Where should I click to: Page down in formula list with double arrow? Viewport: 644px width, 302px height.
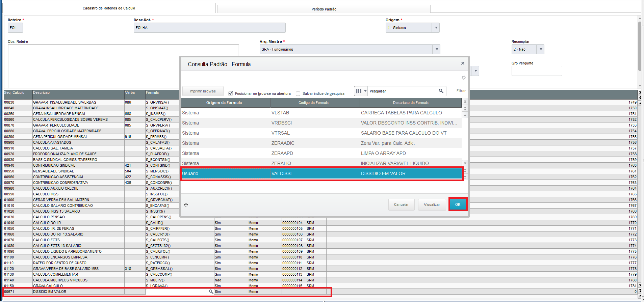tap(465, 171)
